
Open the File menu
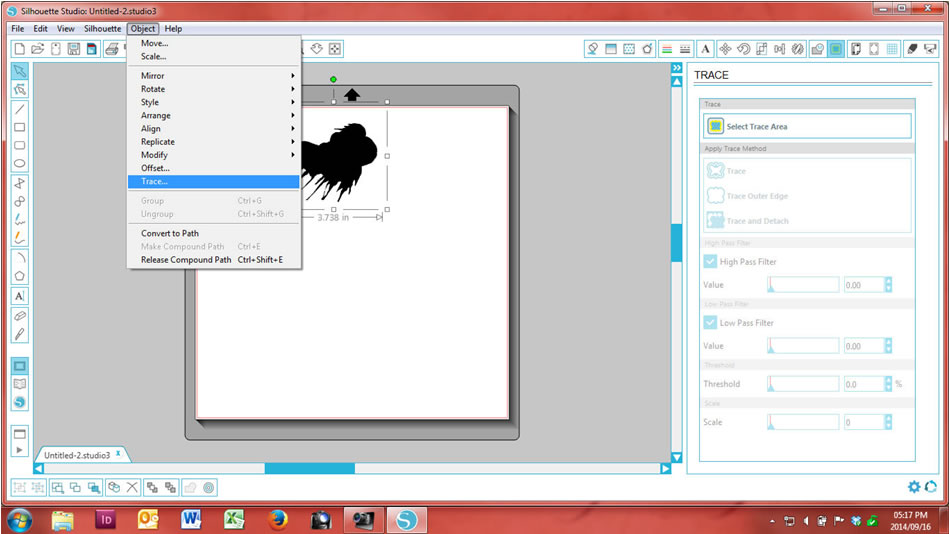point(18,28)
